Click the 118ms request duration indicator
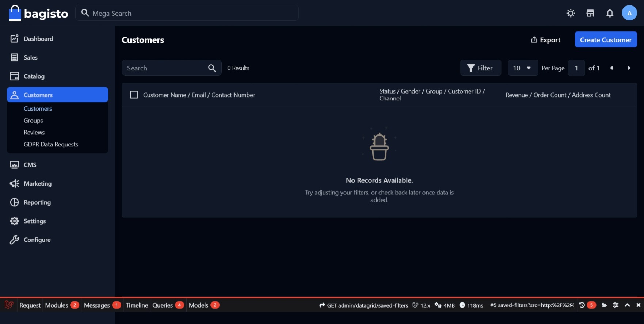The height and width of the screenshot is (324, 644). pyautogui.click(x=471, y=305)
